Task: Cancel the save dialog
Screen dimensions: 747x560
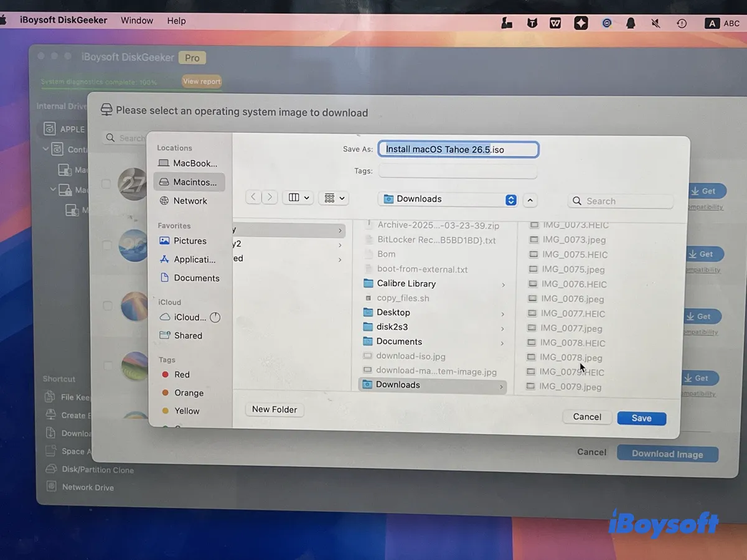Action: click(x=587, y=417)
